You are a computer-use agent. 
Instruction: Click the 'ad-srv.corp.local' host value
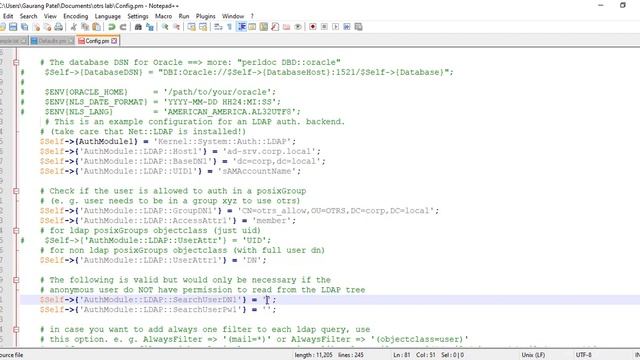pos(272,151)
